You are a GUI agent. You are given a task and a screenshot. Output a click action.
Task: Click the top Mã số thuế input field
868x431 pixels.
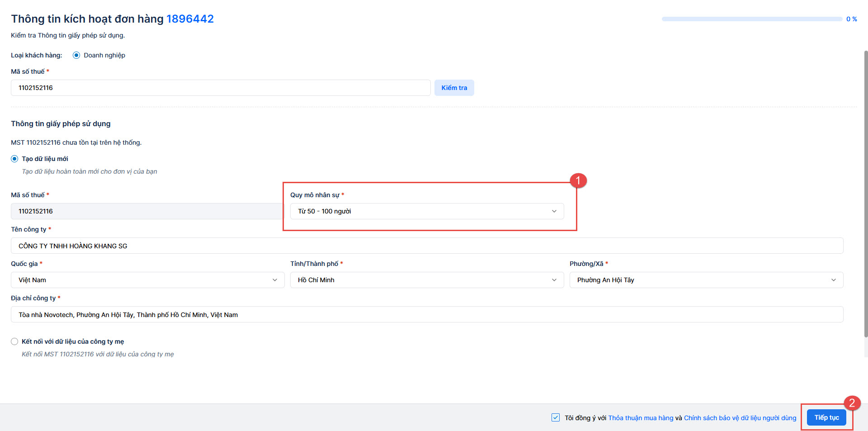tap(220, 88)
